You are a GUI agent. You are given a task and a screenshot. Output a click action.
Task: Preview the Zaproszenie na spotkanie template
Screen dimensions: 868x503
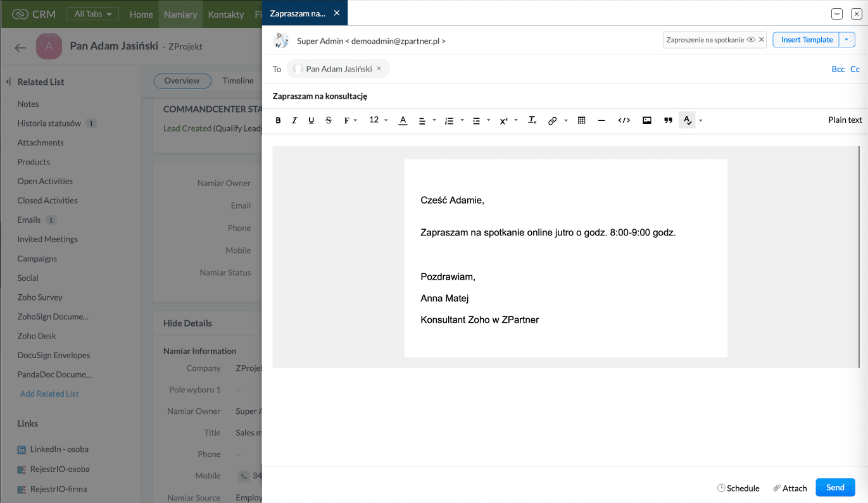[751, 39]
